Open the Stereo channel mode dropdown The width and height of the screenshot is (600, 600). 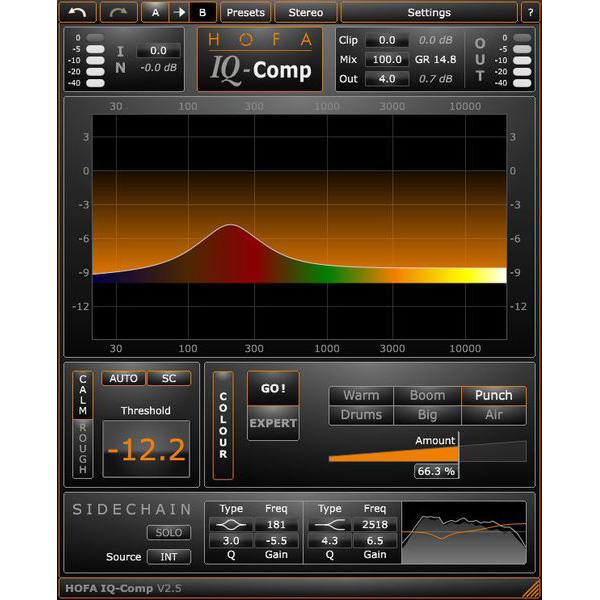tap(306, 13)
